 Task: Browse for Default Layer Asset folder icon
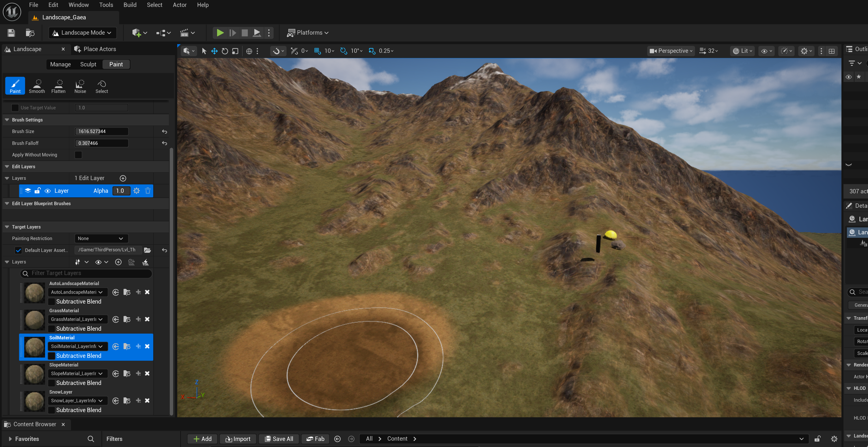(x=147, y=250)
